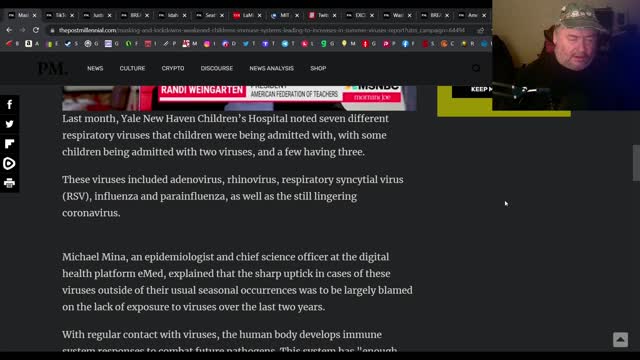Go back using the browser back arrow
Screen dimensions: 640x360
click(x=9, y=30)
